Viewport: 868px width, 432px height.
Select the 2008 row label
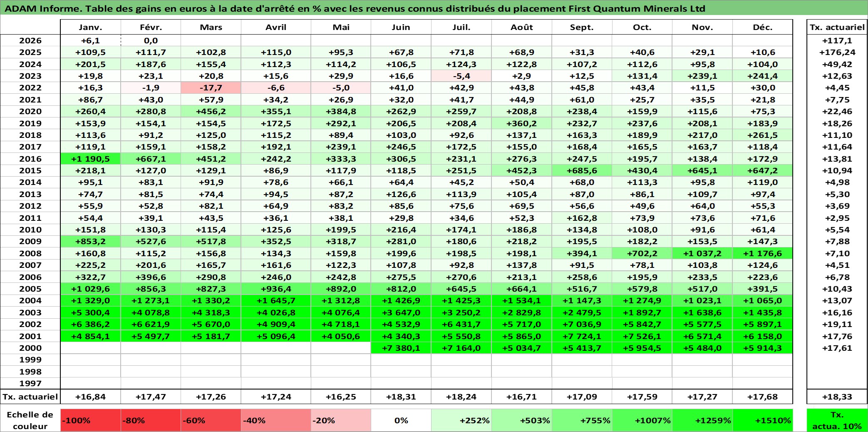click(x=30, y=253)
